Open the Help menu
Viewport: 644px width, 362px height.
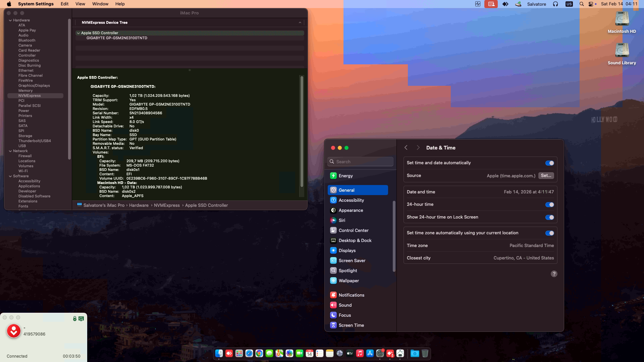coord(120,4)
